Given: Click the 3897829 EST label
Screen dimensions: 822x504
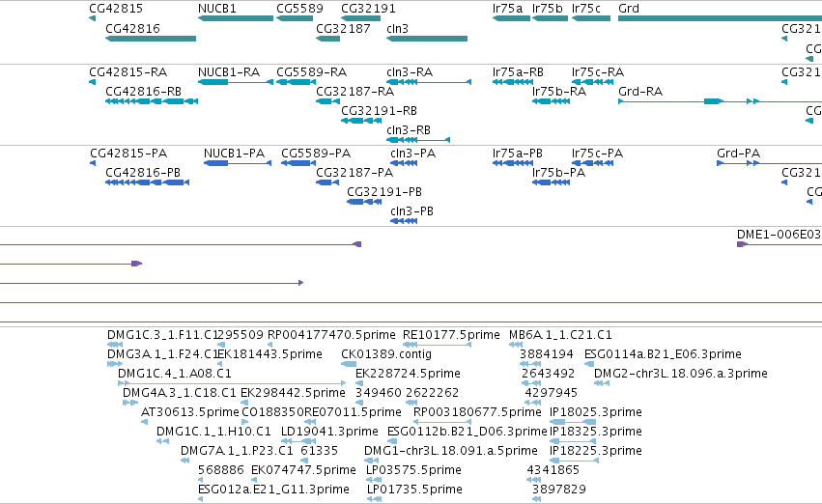Looking at the screenshot, I should click(559, 490).
